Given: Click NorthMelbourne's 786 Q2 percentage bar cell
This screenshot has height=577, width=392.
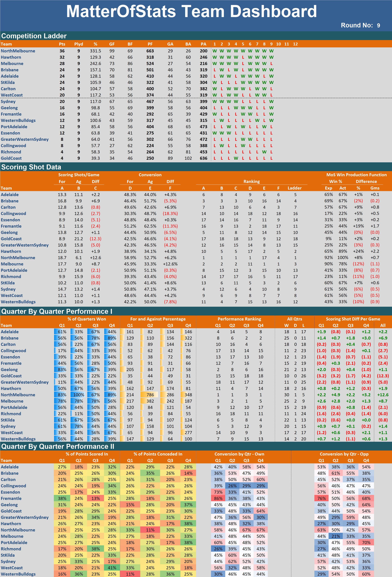Looking at the screenshot, I should pyautogui.click(x=150, y=395).
